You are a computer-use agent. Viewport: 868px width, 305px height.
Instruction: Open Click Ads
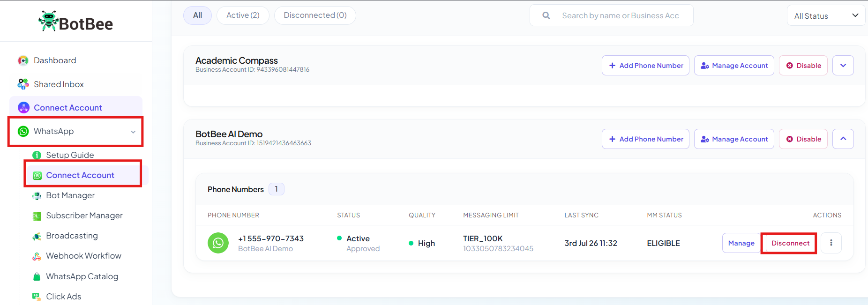(x=63, y=297)
